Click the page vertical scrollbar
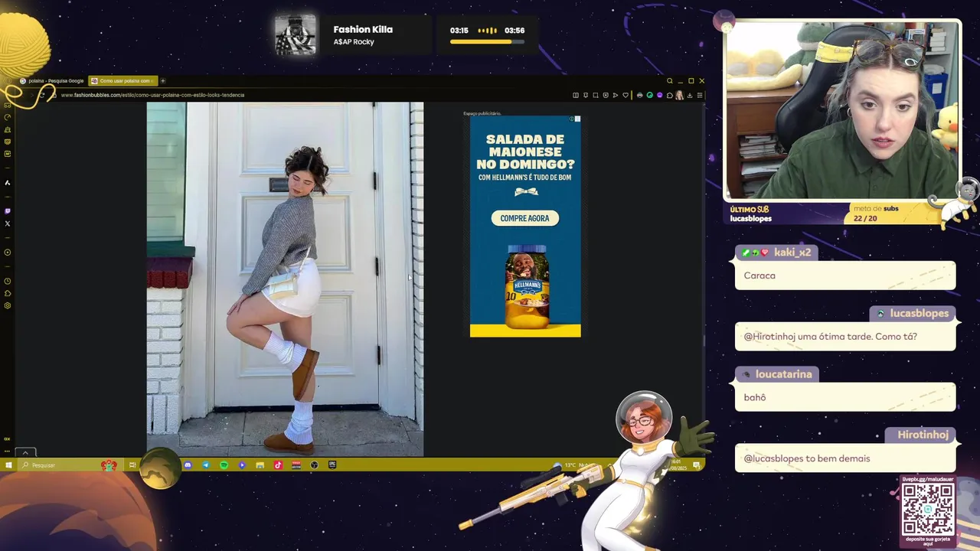Viewport: 980px width, 551px height. [x=704, y=279]
